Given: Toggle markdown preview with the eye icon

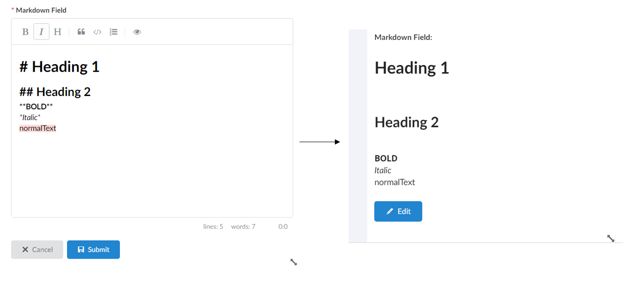Looking at the screenshot, I should pos(137,32).
